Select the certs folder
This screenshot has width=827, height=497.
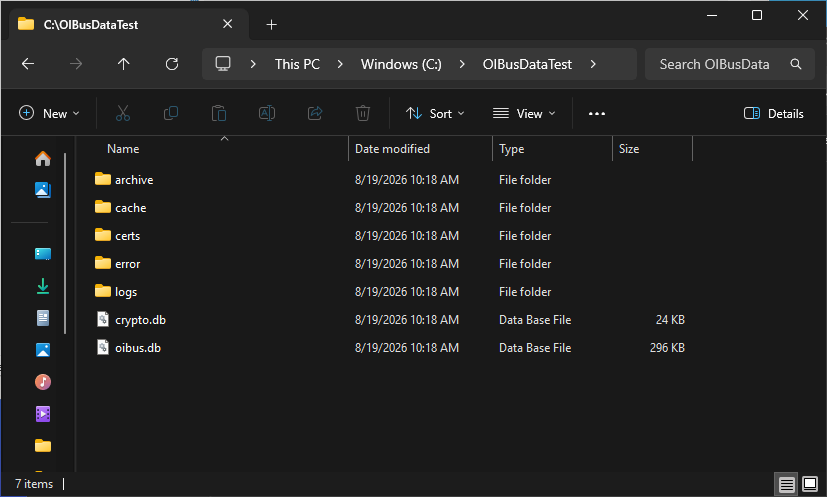[x=127, y=236]
